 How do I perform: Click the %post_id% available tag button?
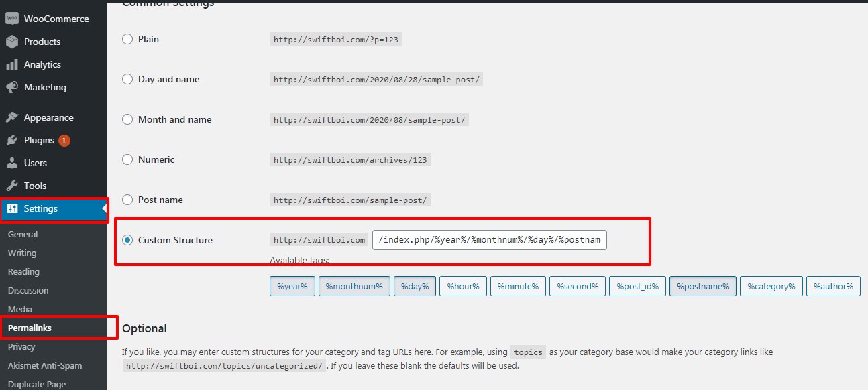(637, 286)
